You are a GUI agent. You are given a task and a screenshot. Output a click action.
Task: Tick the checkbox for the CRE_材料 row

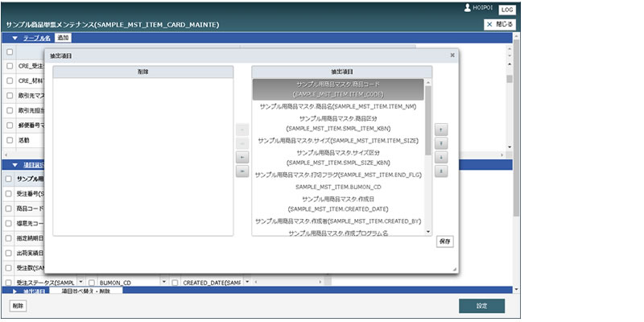[10, 80]
